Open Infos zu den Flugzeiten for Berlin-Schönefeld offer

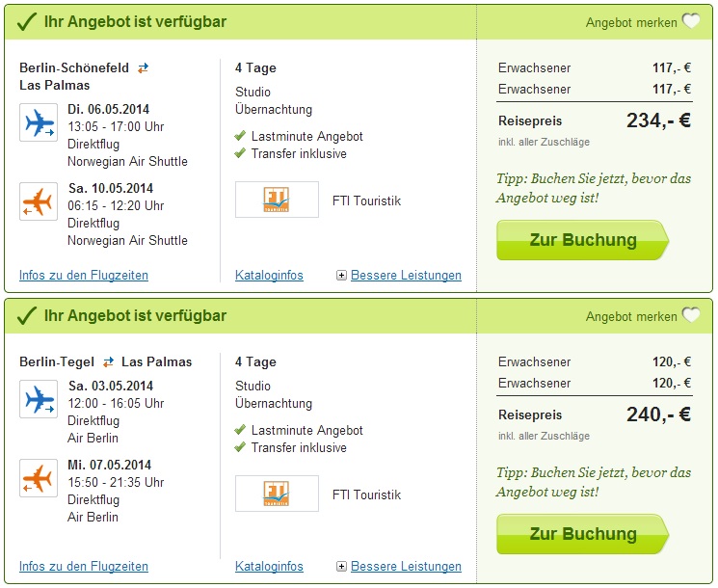coord(84,276)
